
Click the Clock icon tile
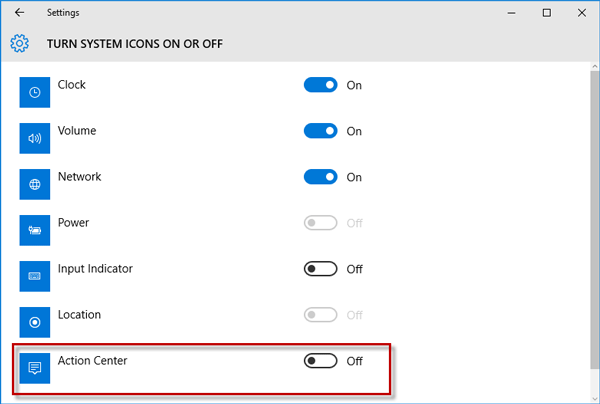coord(35,92)
